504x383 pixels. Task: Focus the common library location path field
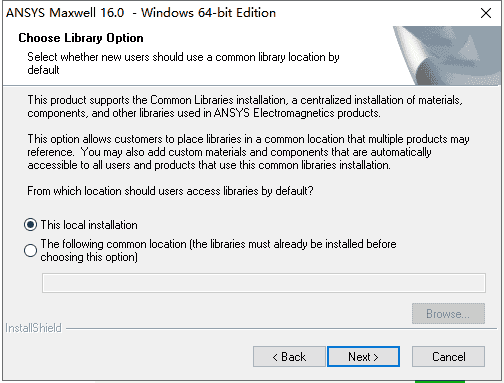tap(264, 283)
